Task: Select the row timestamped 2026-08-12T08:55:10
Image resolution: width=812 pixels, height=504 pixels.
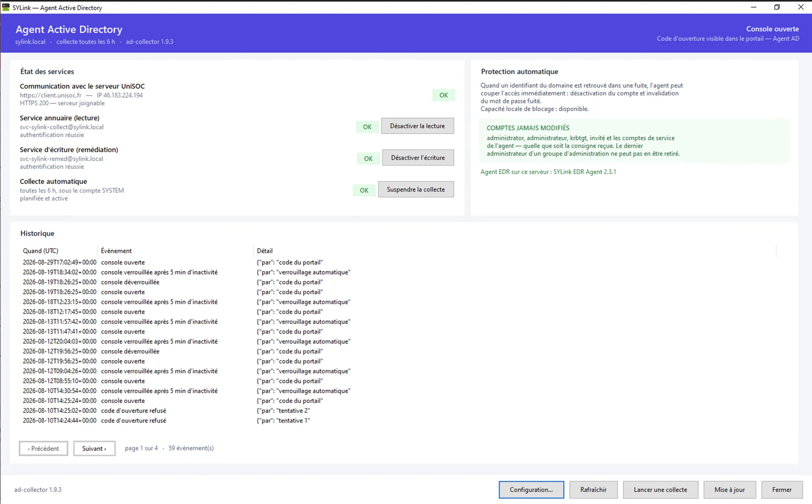Action: 398,381
